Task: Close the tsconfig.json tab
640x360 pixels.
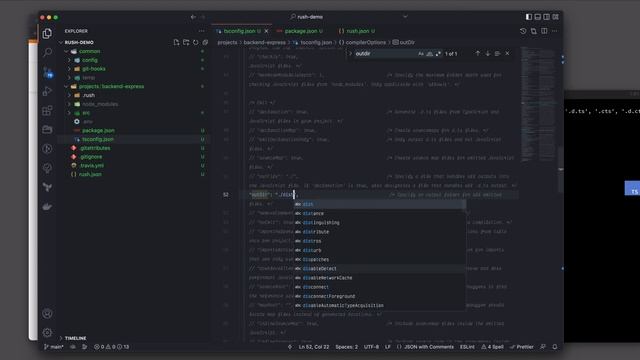Action: (267, 31)
